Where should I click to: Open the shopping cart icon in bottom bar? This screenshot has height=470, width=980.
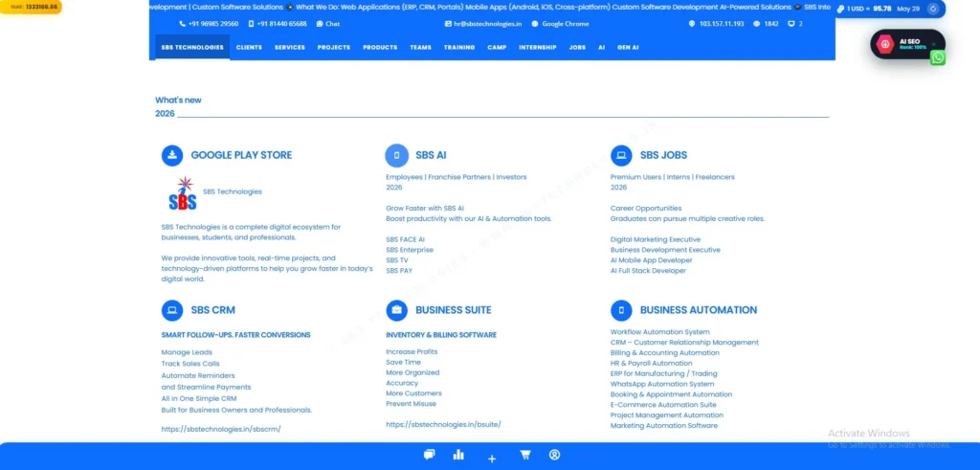[x=525, y=455]
